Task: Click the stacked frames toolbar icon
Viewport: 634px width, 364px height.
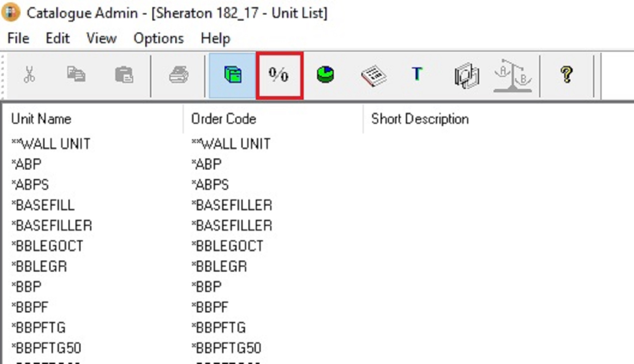Action: (467, 75)
